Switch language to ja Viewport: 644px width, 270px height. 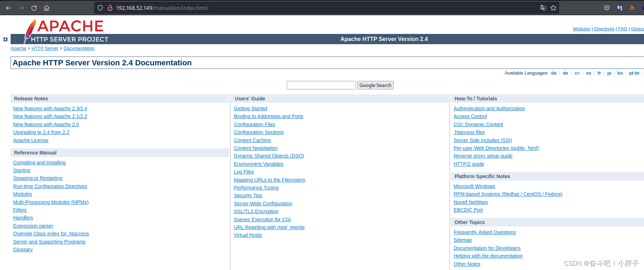click(609, 73)
